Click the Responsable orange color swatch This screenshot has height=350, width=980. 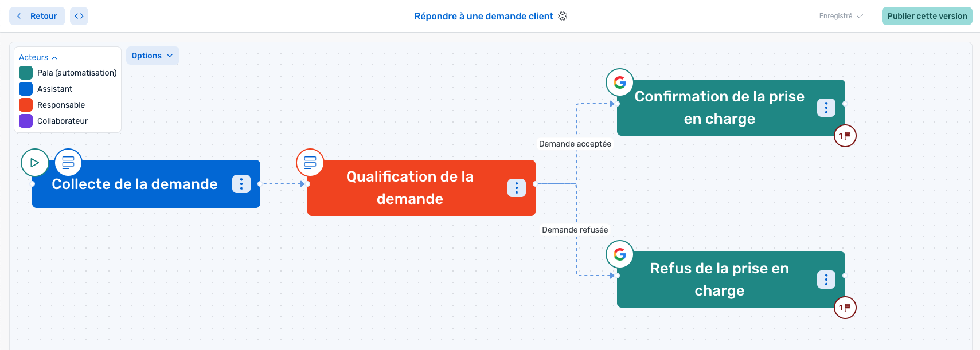click(26, 105)
